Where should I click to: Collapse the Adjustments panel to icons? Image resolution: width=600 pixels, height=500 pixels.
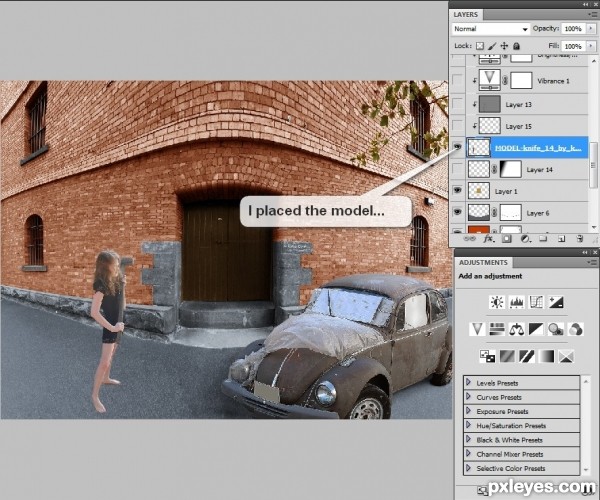pyautogui.click(x=586, y=252)
